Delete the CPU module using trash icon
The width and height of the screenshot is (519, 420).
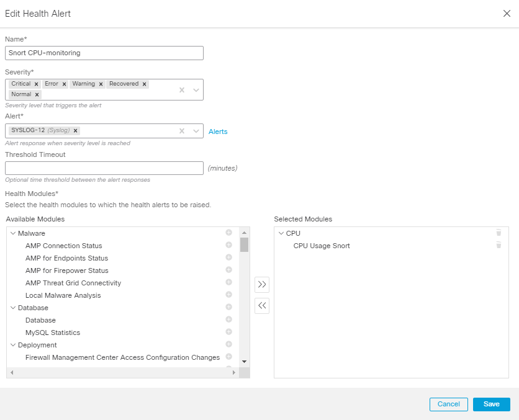tap(499, 233)
